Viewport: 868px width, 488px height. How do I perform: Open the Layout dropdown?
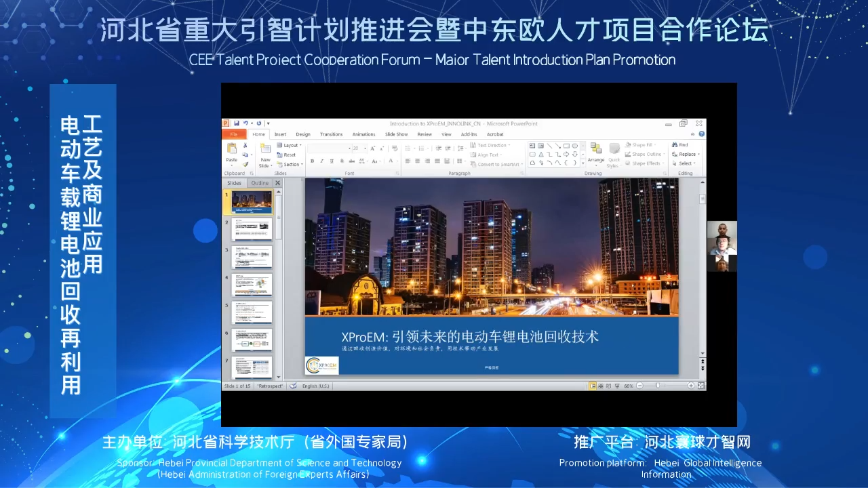click(290, 146)
